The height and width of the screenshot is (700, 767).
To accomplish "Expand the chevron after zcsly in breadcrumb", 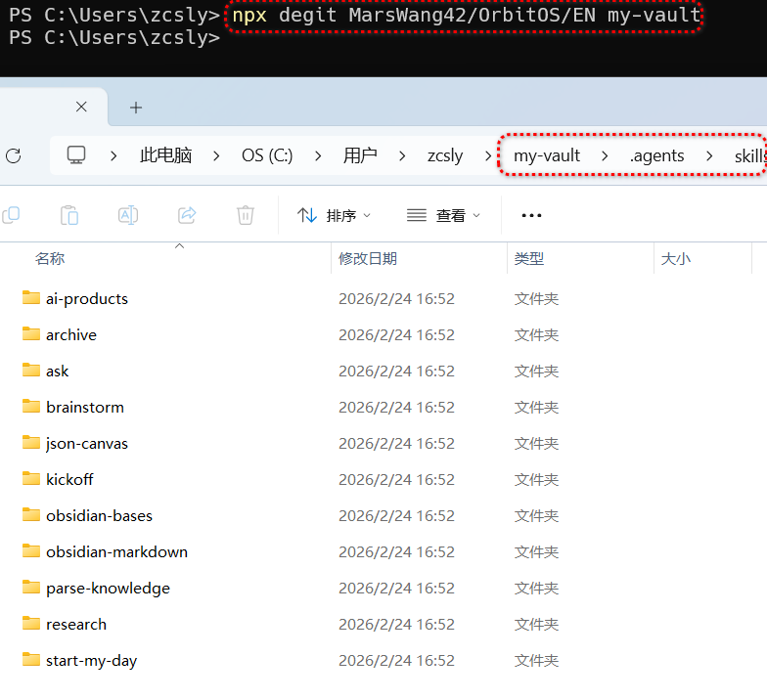I will [487, 155].
